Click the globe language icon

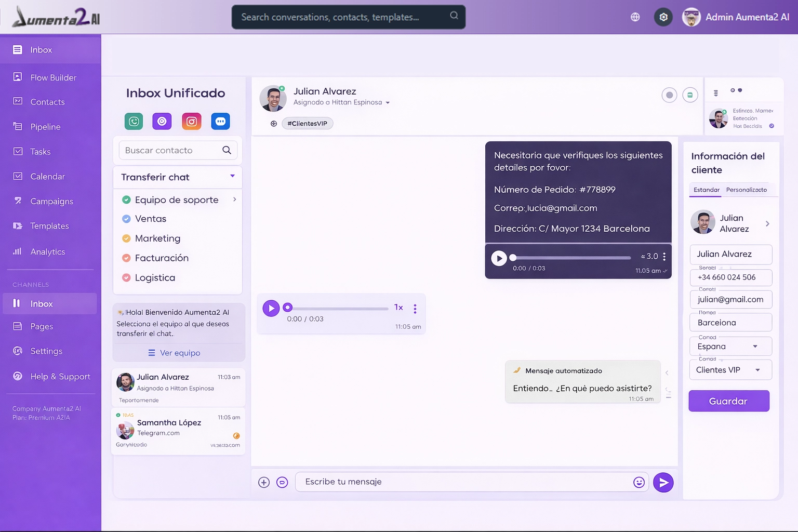(x=635, y=17)
